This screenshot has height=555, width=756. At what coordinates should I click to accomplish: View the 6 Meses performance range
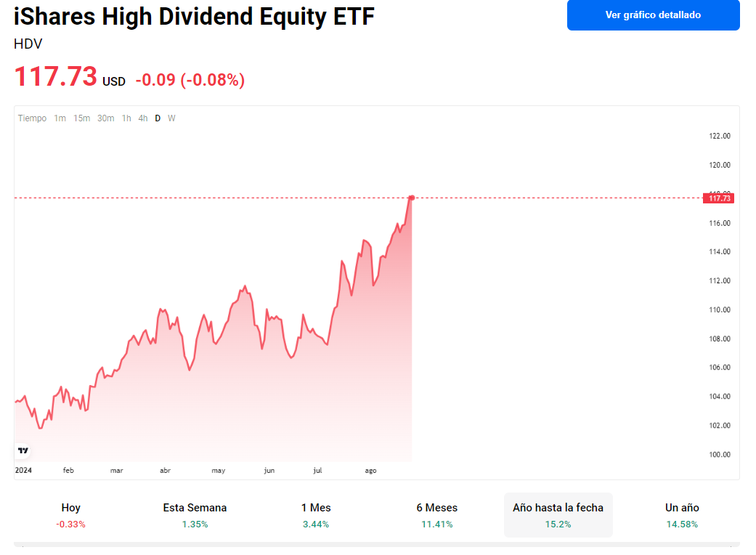[x=437, y=515]
